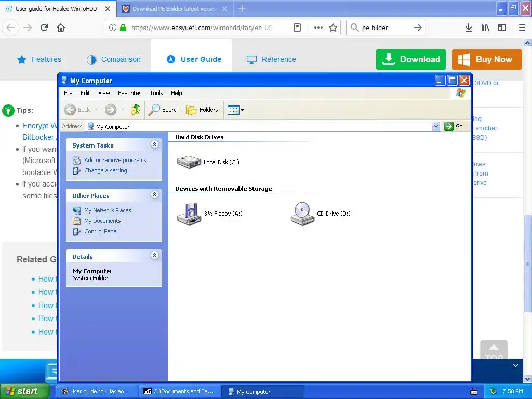
Task: Click the keyboard icon on the taskbar
Action: pyautogui.click(x=474, y=392)
